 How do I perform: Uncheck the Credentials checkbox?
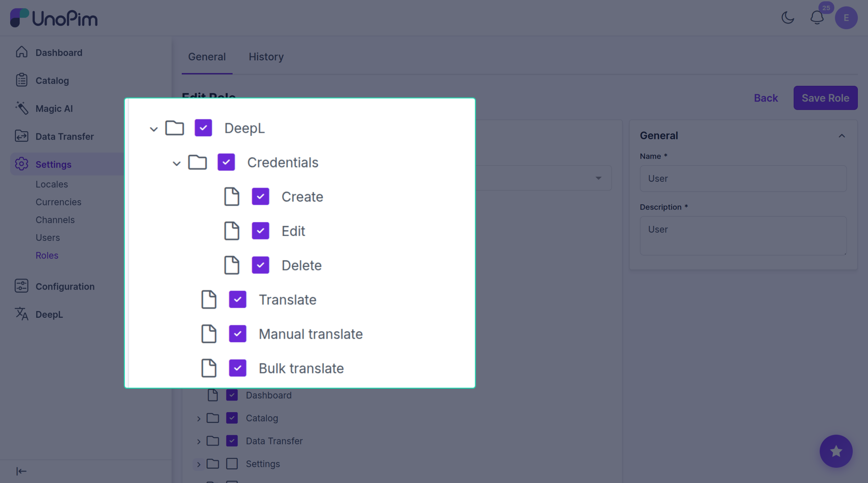point(226,162)
